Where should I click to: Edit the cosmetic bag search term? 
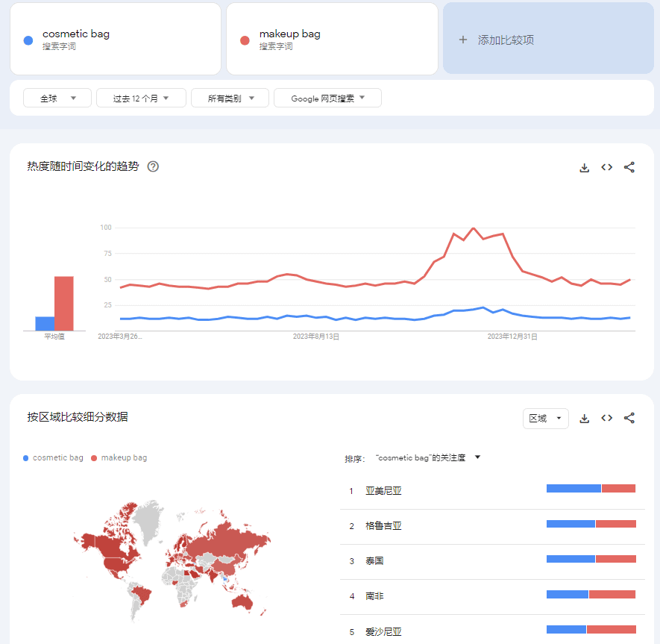(76, 34)
